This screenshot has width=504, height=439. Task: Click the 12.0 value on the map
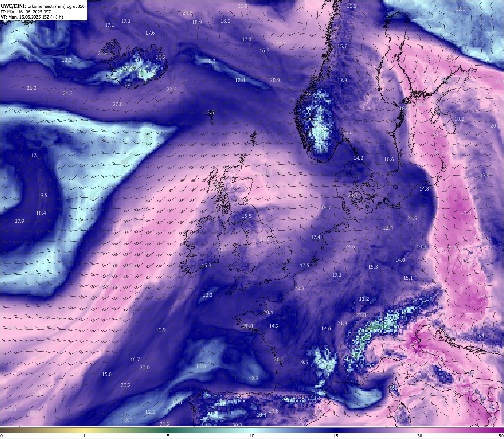(127, 420)
